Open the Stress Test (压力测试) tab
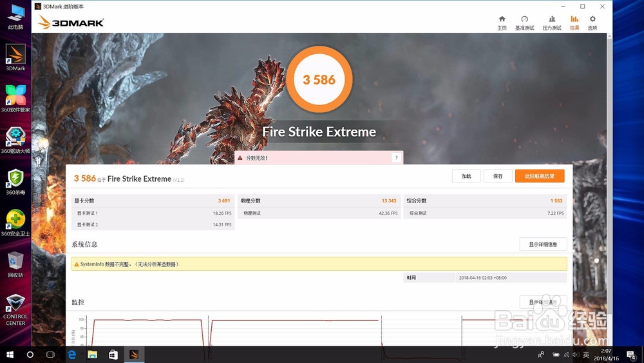The width and height of the screenshot is (644, 363). coord(552,23)
